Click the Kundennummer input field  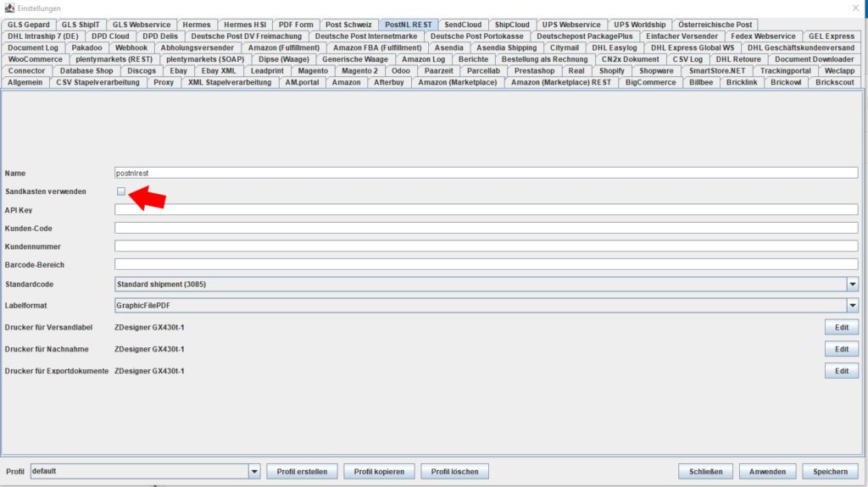tap(486, 246)
